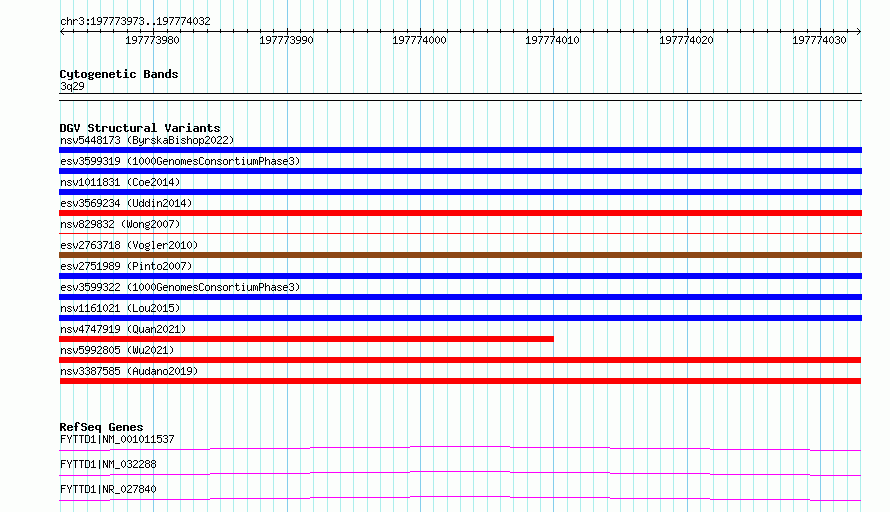This screenshot has height=512, width=890.
Task: Open esv2763718 (Vogler2010) variant
Action: coord(129,245)
